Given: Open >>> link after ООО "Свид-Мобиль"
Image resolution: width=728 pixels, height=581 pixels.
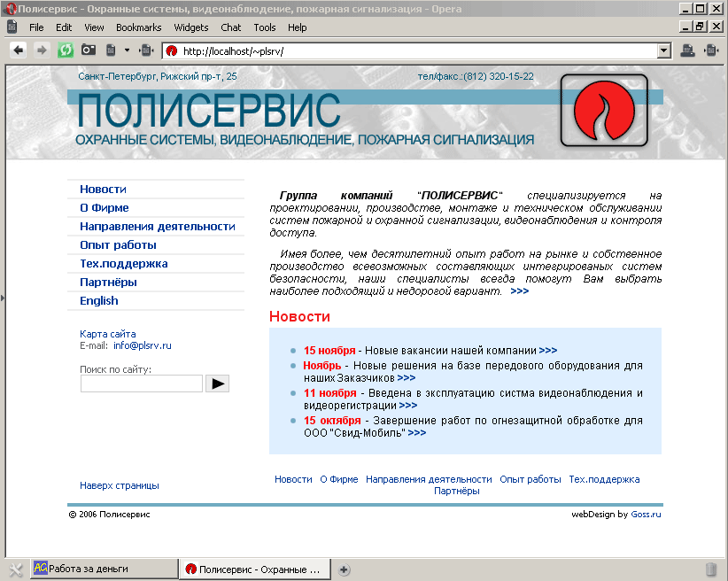Looking at the screenshot, I should point(417,432).
